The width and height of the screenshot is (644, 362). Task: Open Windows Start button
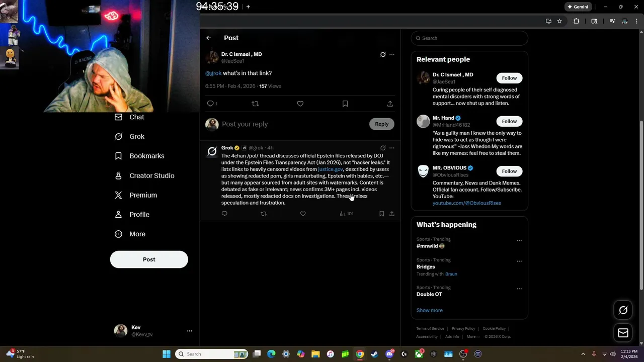coord(167,354)
